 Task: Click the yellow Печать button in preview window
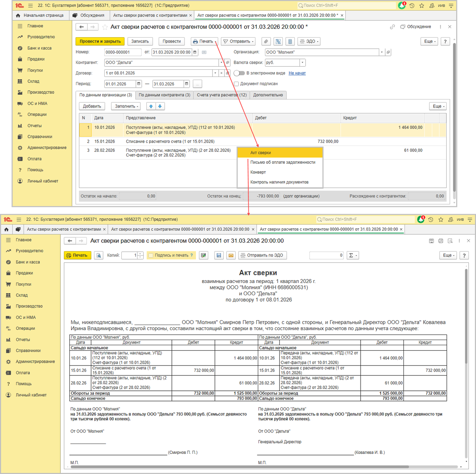(x=77, y=256)
